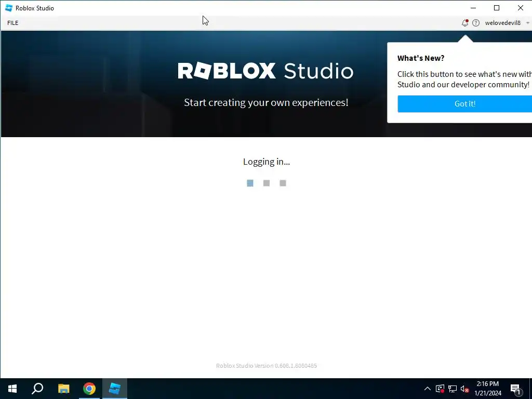Maximize the Roblox Studio window

[x=497, y=8]
